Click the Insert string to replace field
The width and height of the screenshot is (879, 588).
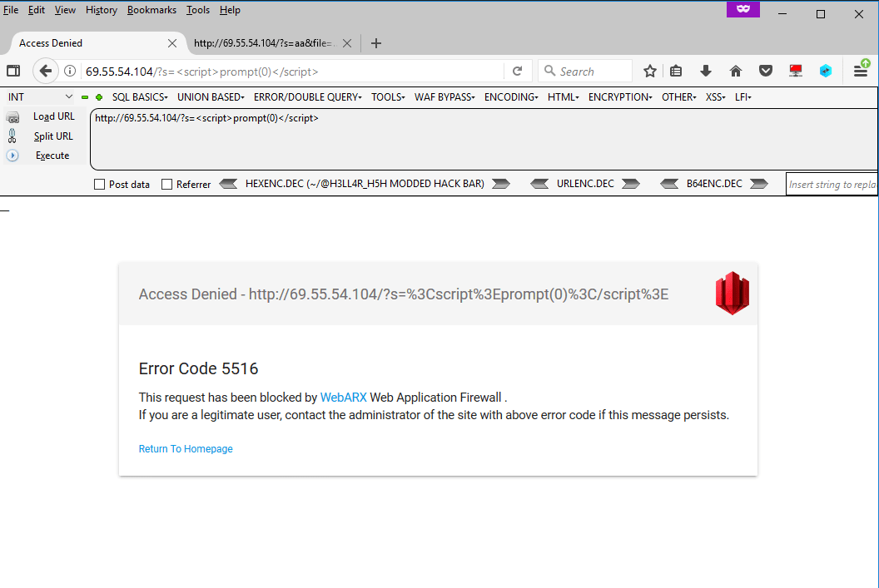pos(832,185)
